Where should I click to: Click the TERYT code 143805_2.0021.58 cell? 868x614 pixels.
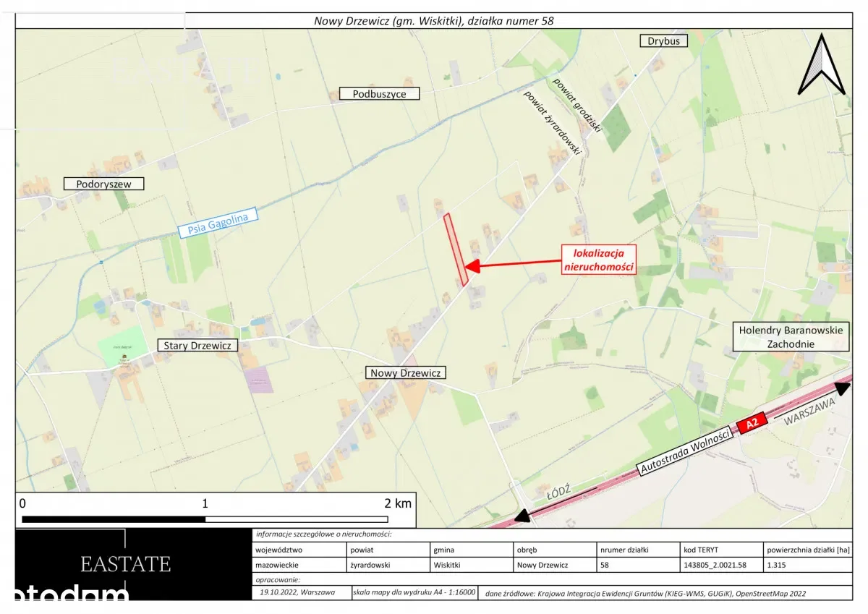(x=715, y=565)
